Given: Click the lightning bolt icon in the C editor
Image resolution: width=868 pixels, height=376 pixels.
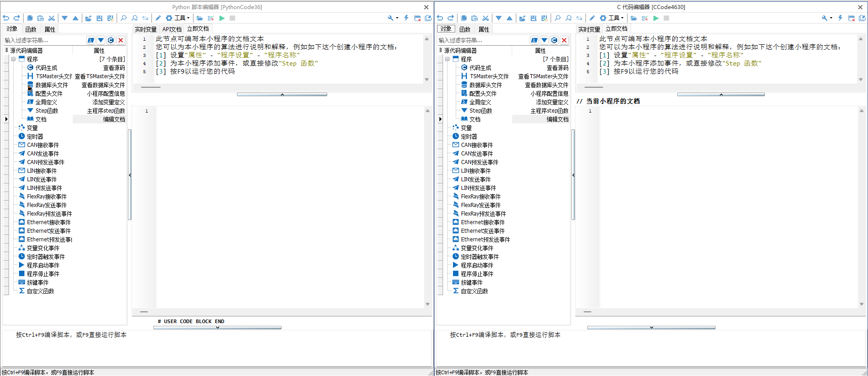Looking at the screenshot, I should pos(840,18).
